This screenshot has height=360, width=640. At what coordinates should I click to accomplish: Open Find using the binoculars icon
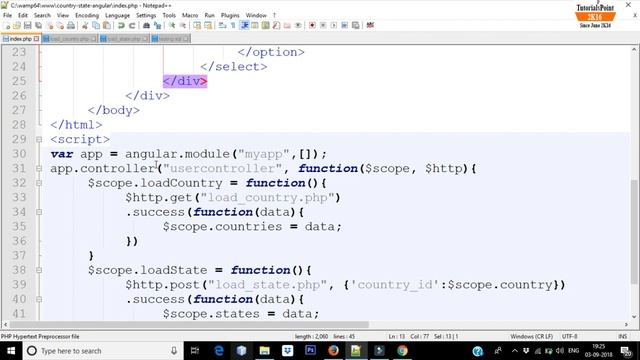[x=146, y=25]
